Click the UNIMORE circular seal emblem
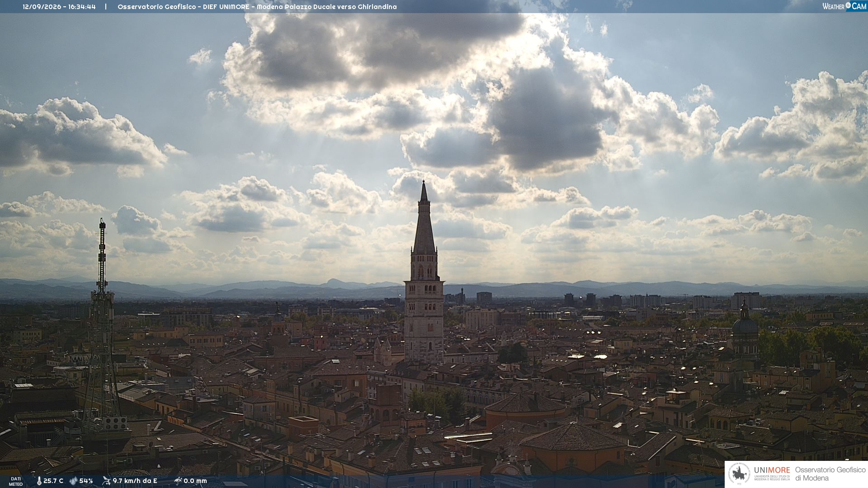Viewport: 868px width, 488px height. pos(740,474)
